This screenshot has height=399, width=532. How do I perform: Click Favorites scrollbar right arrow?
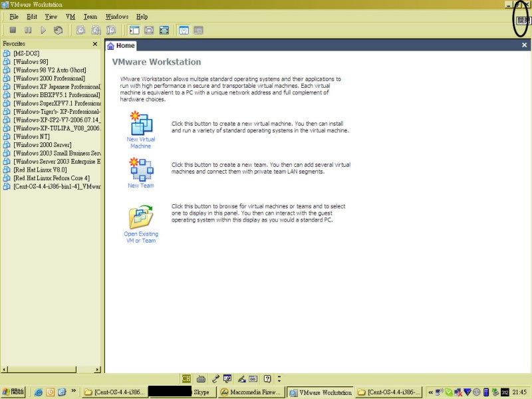click(98, 370)
